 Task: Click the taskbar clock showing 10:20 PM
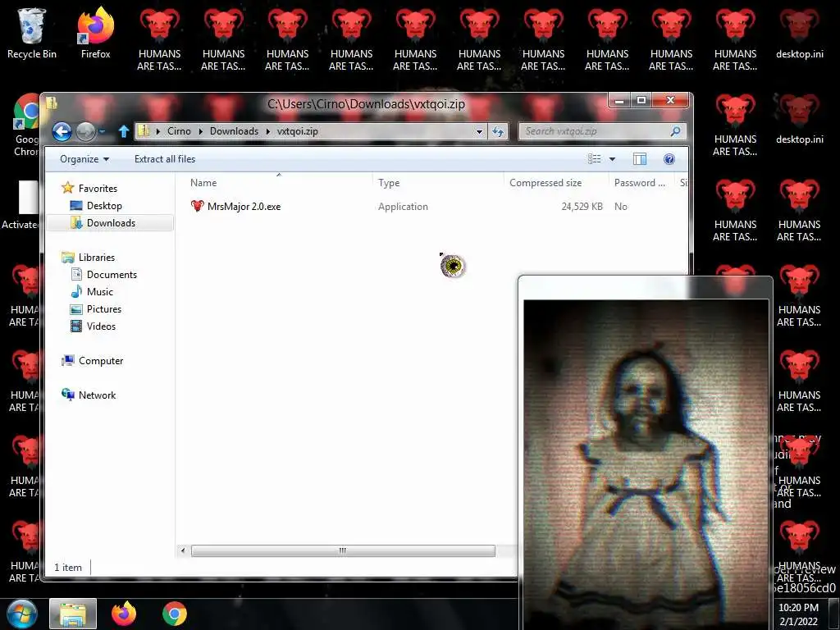click(x=798, y=614)
